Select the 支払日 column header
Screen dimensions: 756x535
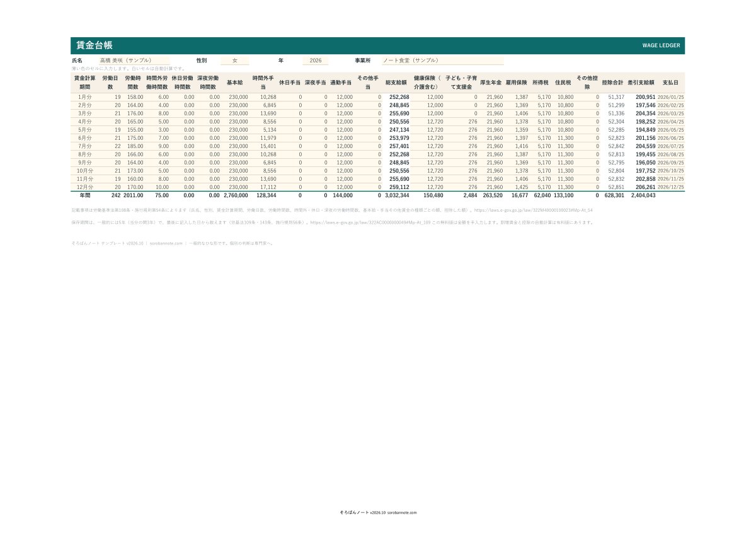670,82
